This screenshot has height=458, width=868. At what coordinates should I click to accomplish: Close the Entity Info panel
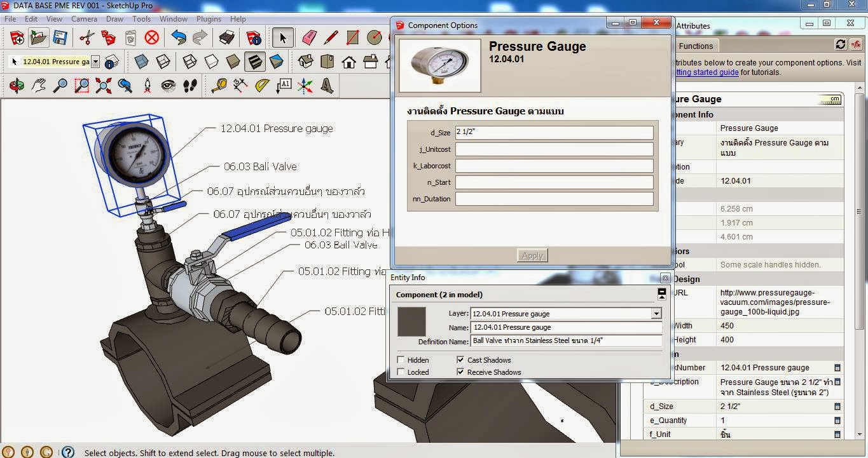point(665,278)
